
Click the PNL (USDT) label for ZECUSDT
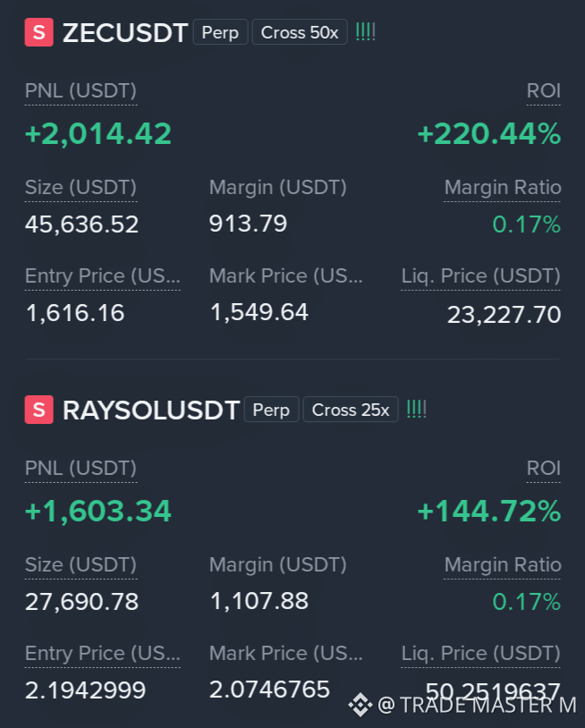click(81, 91)
